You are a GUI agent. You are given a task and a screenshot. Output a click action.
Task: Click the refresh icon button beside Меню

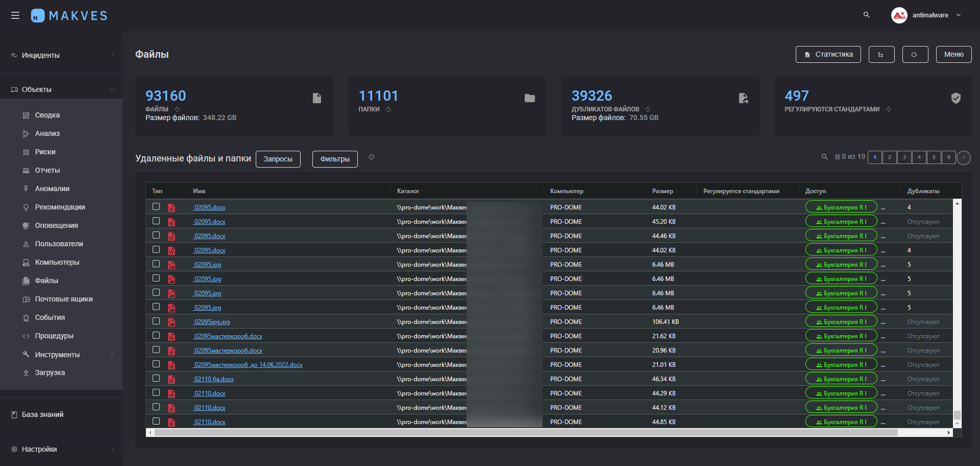click(x=915, y=55)
